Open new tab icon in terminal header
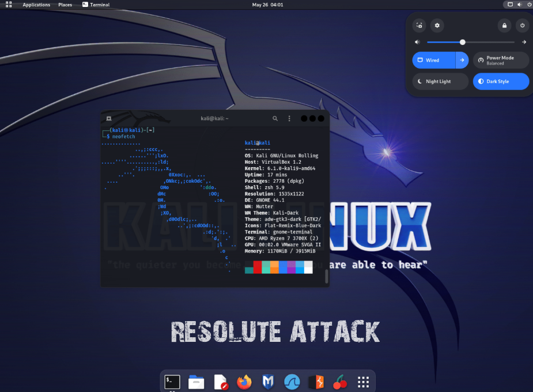Image resolution: width=533 pixels, height=392 pixels. click(109, 118)
